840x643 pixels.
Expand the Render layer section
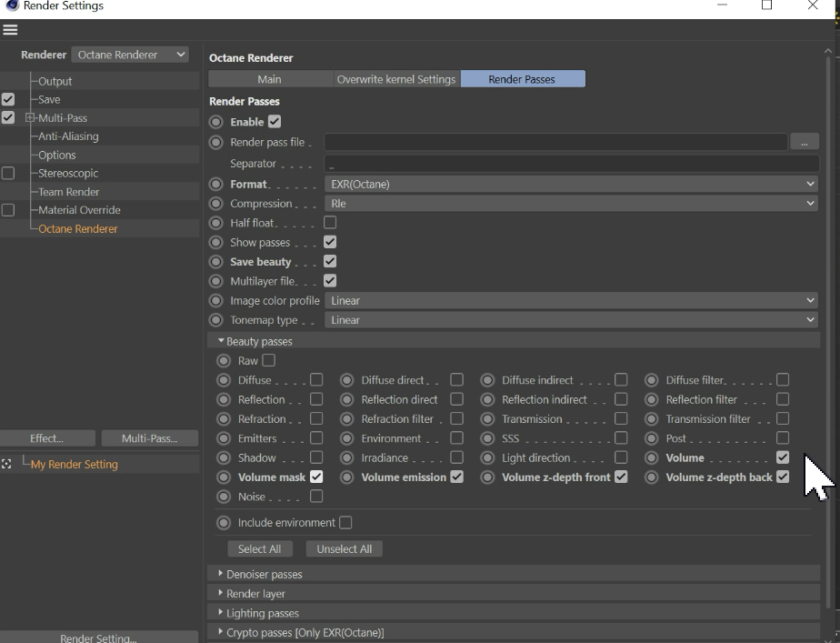point(220,593)
